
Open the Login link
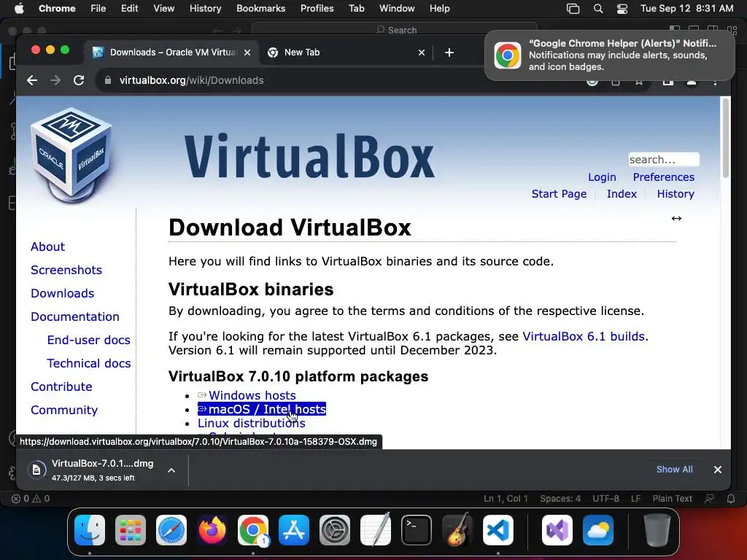[602, 177]
